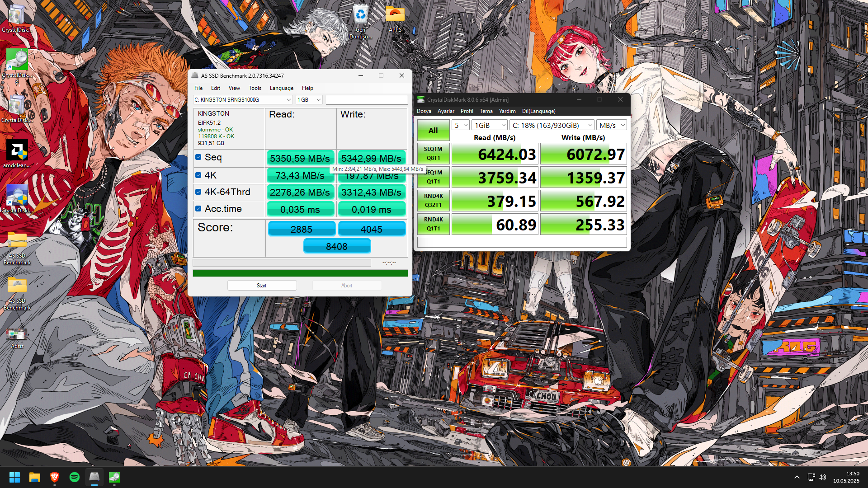Open File Explorer from the taskbar
The height and width of the screenshot is (488, 868).
pyautogui.click(x=35, y=477)
